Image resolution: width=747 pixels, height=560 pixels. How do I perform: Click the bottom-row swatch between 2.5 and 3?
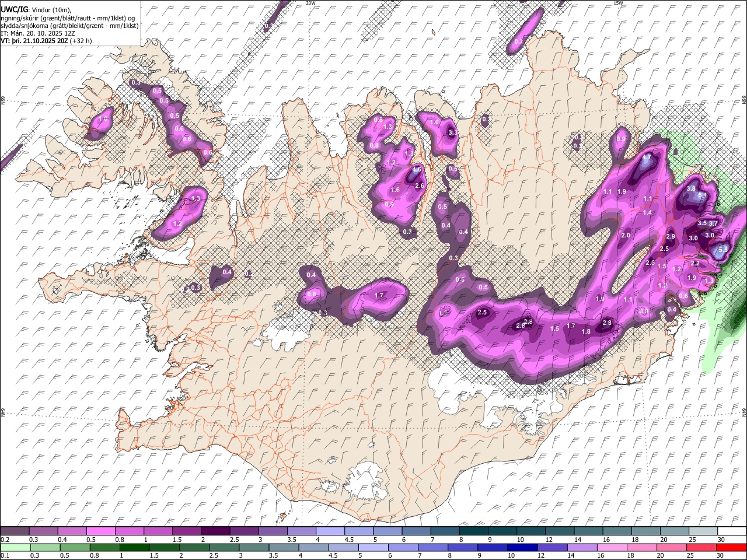(224, 547)
